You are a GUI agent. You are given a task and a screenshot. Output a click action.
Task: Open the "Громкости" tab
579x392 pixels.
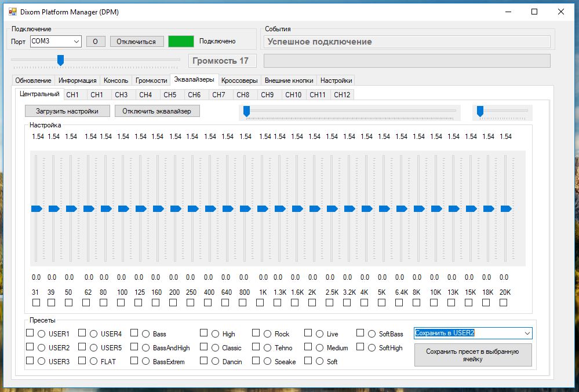click(x=151, y=80)
